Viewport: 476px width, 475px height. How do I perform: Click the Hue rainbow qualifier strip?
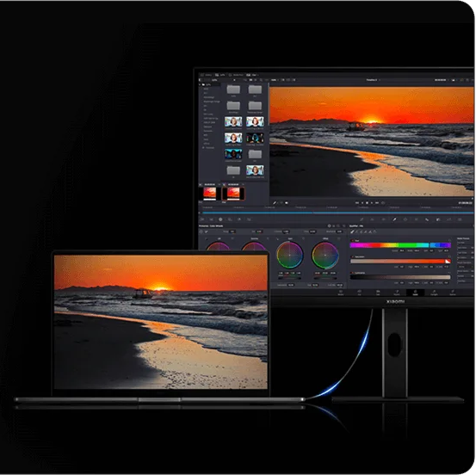400,245
